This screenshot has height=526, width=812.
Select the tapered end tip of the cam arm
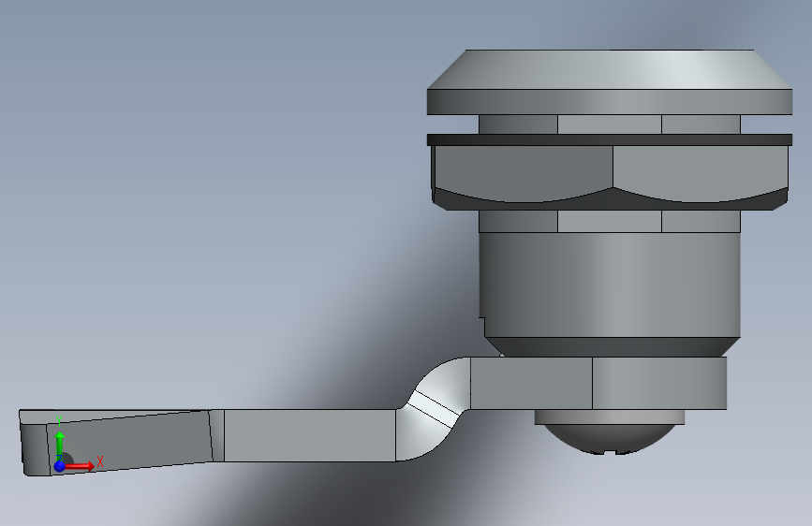116,443
